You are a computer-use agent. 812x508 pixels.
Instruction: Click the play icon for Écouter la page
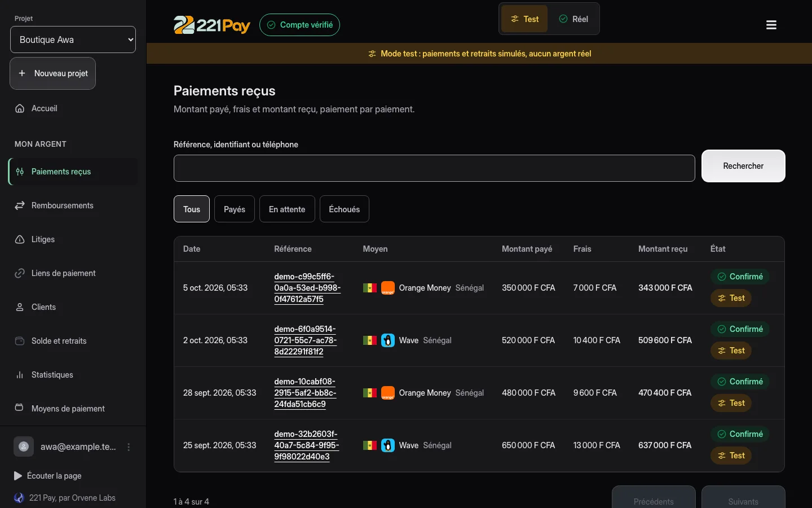[18, 476]
